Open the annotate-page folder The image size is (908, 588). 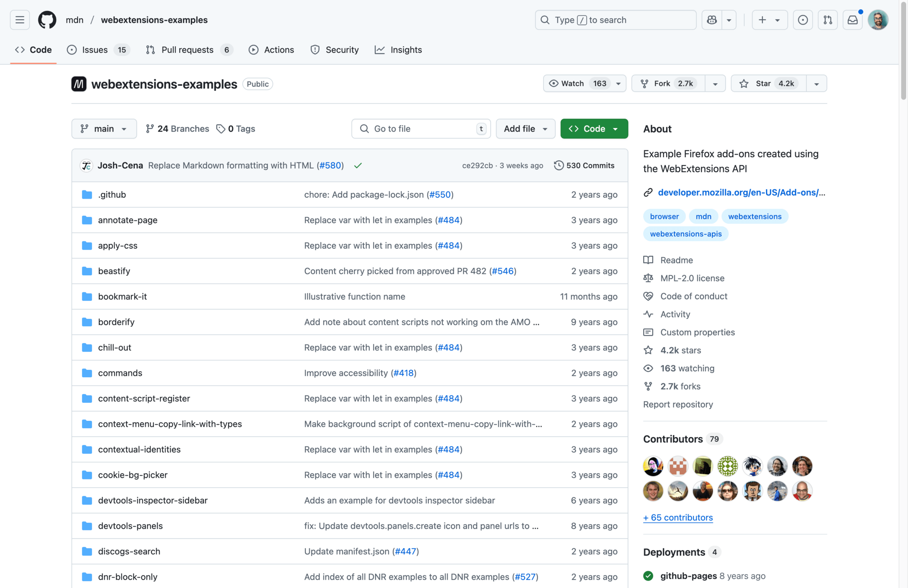[x=128, y=220]
